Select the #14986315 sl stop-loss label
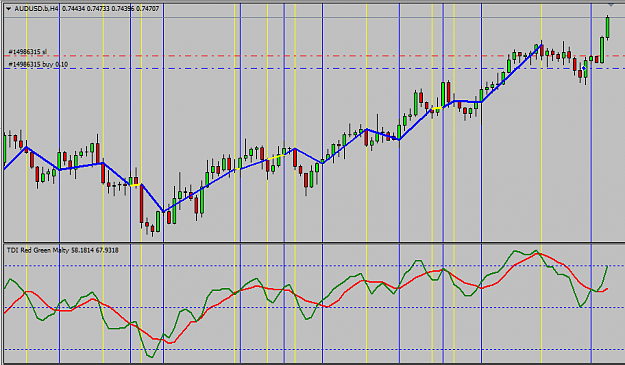The height and width of the screenshot is (365, 625). coord(27,52)
